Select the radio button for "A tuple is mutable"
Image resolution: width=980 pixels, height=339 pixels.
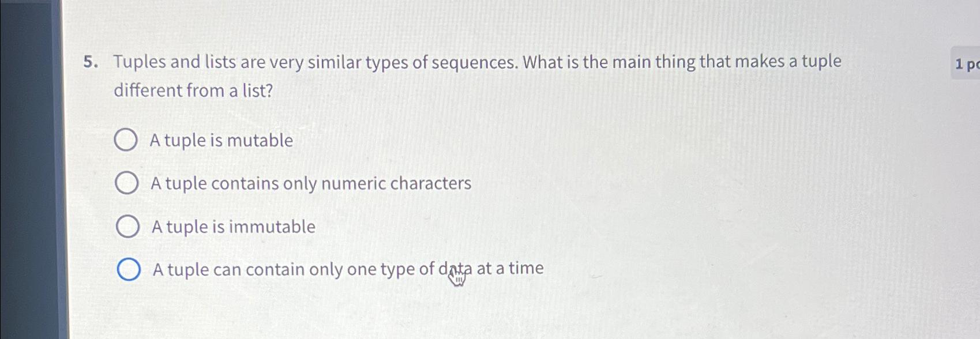pyautogui.click(x=126, y=139)
